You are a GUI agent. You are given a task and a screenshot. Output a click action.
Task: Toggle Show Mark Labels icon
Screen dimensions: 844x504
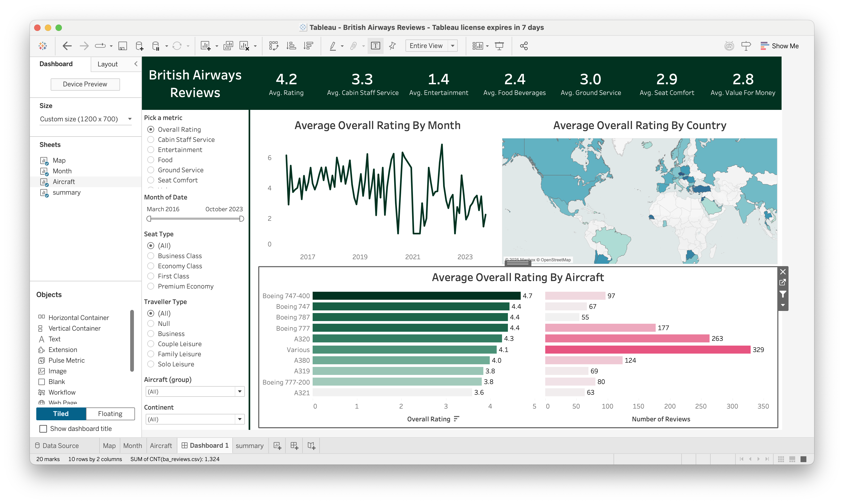[375, 46]
